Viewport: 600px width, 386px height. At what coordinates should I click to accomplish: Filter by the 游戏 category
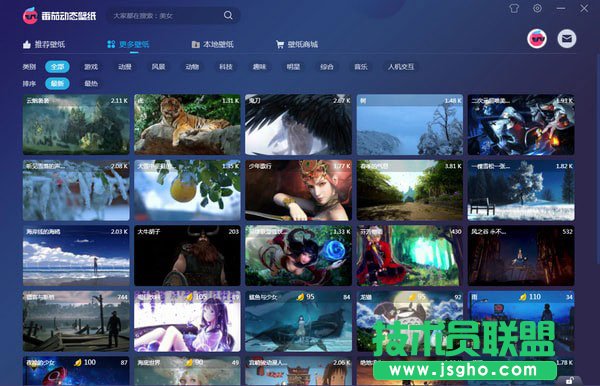pyautogui.click(x=91, y=67)
